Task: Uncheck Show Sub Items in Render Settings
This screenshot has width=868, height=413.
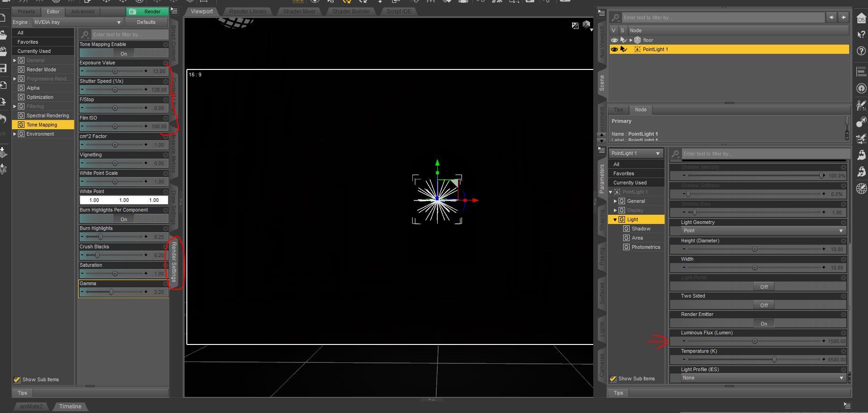Action: click(17, 379)
